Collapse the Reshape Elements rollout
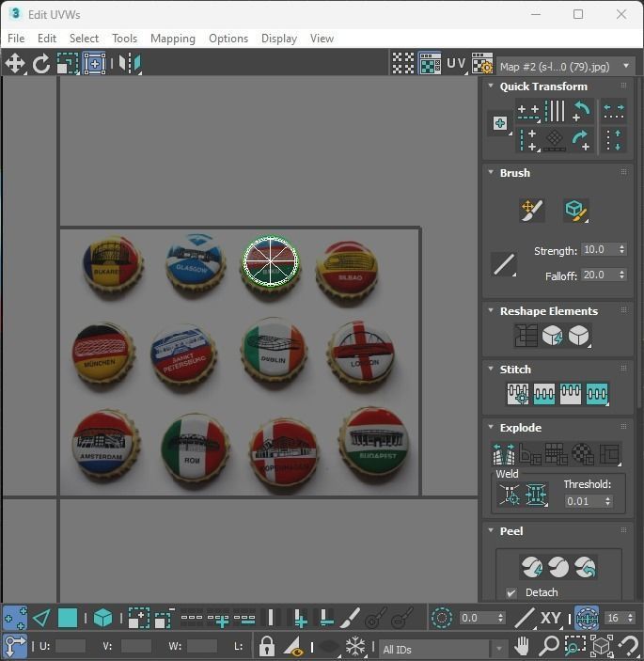The height and width of the screenshot is (661, 644). point(491,310)
